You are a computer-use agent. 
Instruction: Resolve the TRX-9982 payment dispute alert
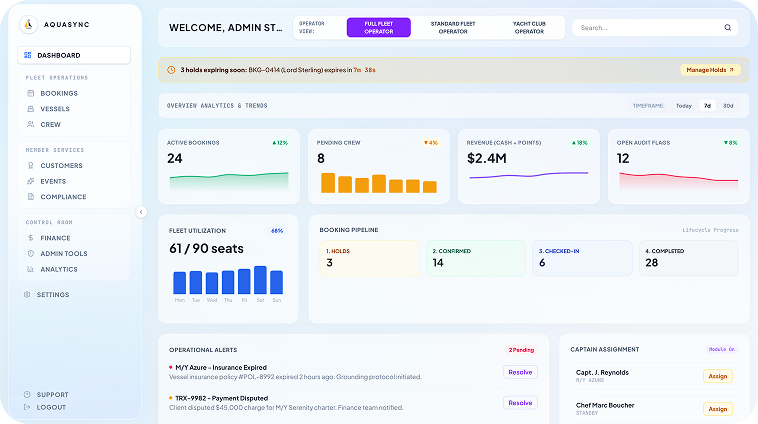[520, 403]
